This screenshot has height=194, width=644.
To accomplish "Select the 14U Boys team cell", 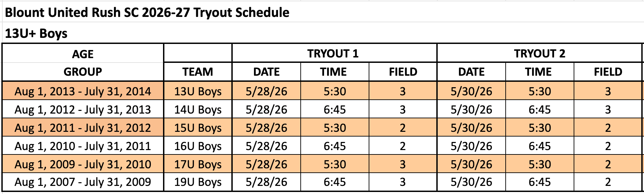I will click(x=198, y=109).
